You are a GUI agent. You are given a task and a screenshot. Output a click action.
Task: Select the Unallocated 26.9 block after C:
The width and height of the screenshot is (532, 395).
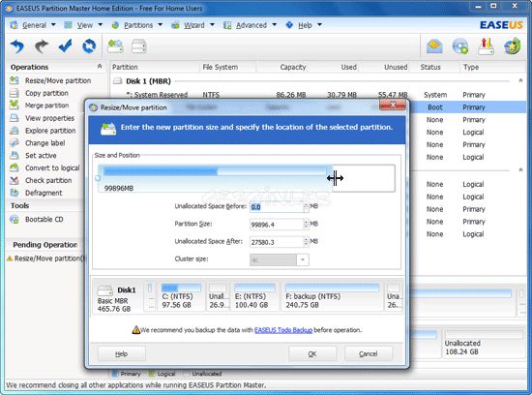[218, 296]
